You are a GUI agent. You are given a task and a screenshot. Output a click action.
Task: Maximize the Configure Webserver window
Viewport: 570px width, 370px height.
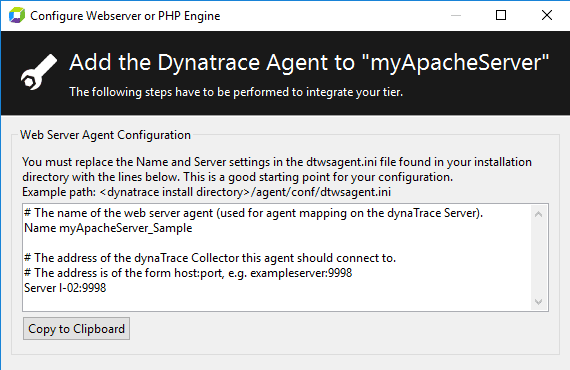click(501, 15)
